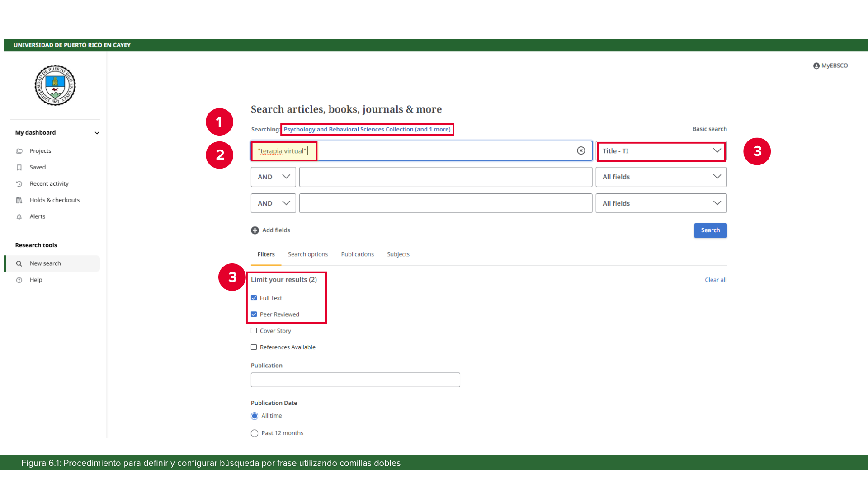The width and height of the screenshot is (868, 488).
Task: Open Recent activity history icon
Action: coord(19,184)
